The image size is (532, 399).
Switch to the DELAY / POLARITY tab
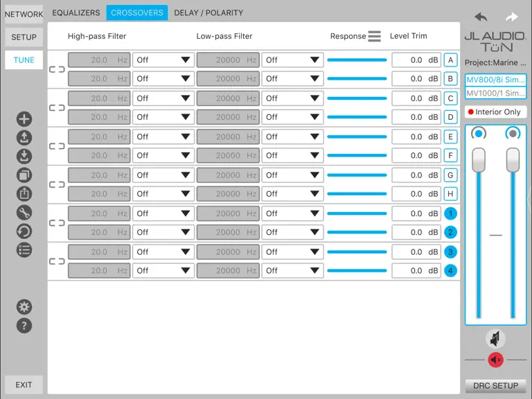coord(209,13)
